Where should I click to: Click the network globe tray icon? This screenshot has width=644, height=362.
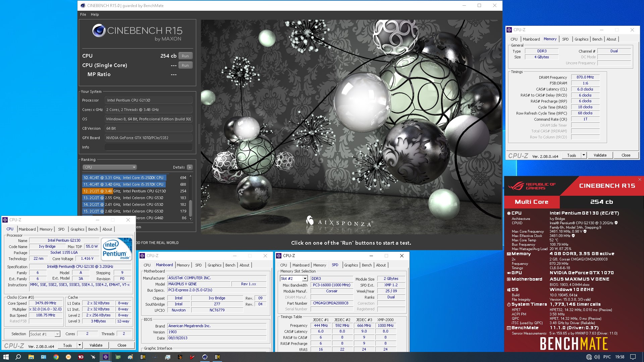point(589,357)
